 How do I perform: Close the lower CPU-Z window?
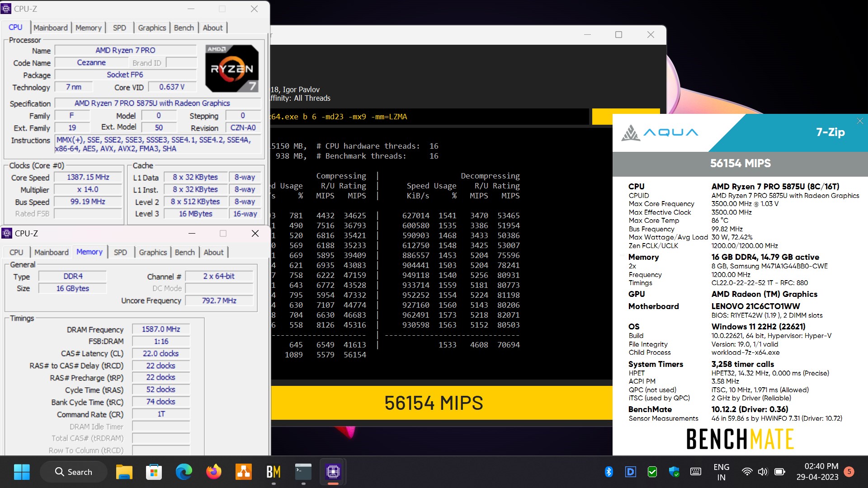(255, 233)
